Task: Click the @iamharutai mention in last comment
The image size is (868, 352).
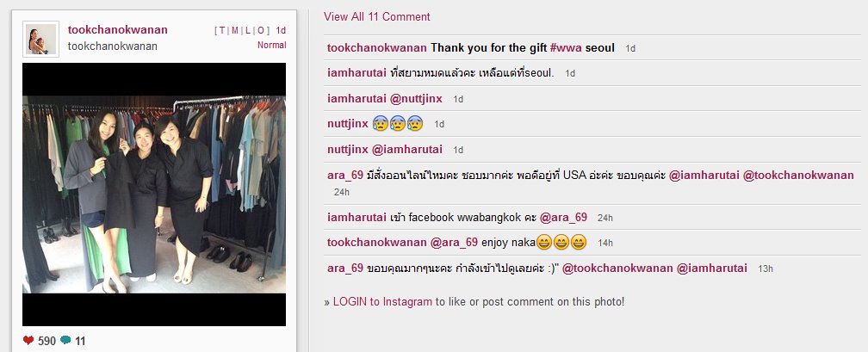Action: tap(712, 268)
